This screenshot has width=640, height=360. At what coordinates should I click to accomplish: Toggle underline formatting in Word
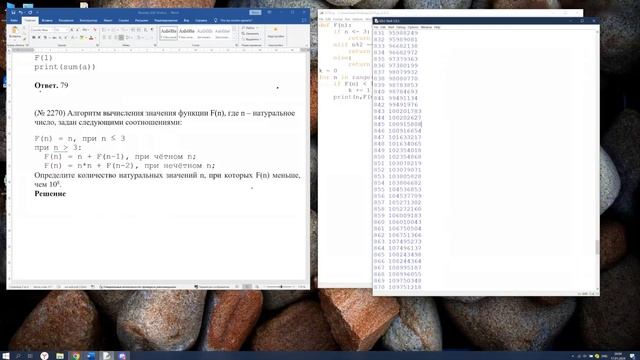(x=45, y=38)
